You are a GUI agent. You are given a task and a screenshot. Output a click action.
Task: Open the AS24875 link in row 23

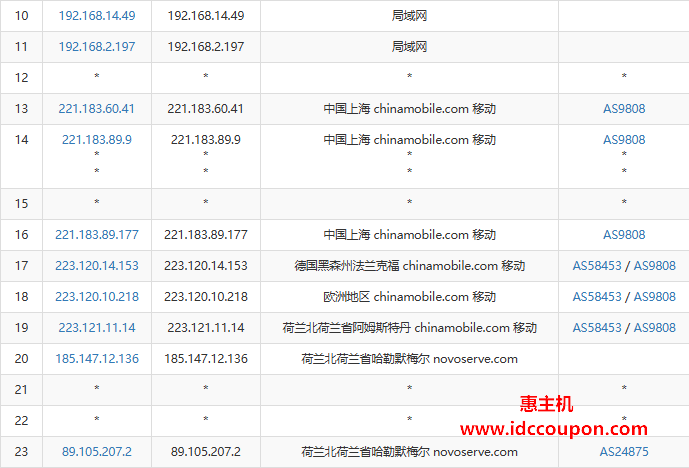pos(624,452)
